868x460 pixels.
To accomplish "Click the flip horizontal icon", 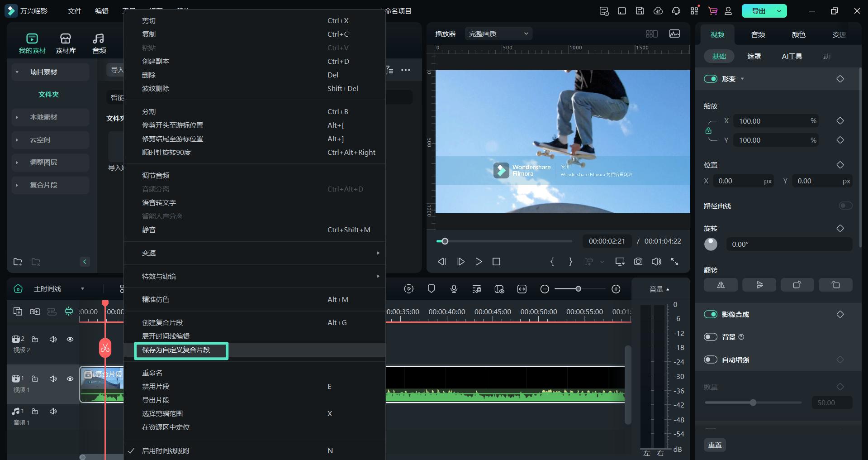I will [x=721, y=285].
